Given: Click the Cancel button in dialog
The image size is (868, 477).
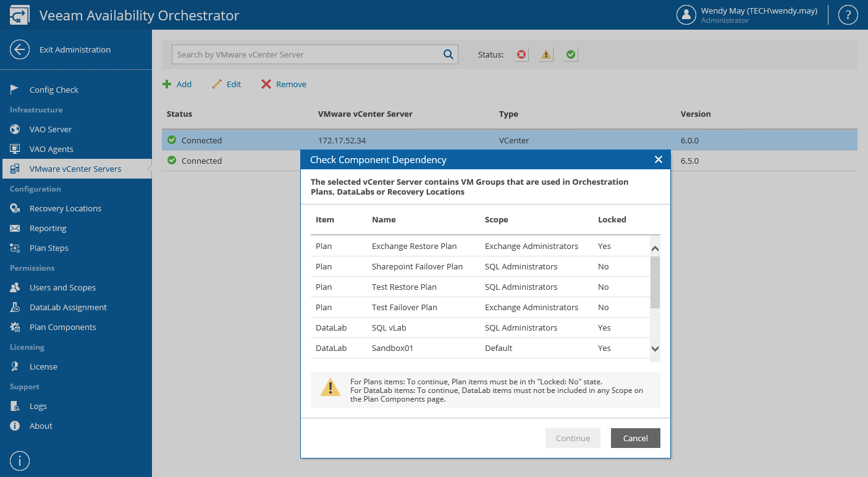Looking at the screenshot, I should [636, 438].
